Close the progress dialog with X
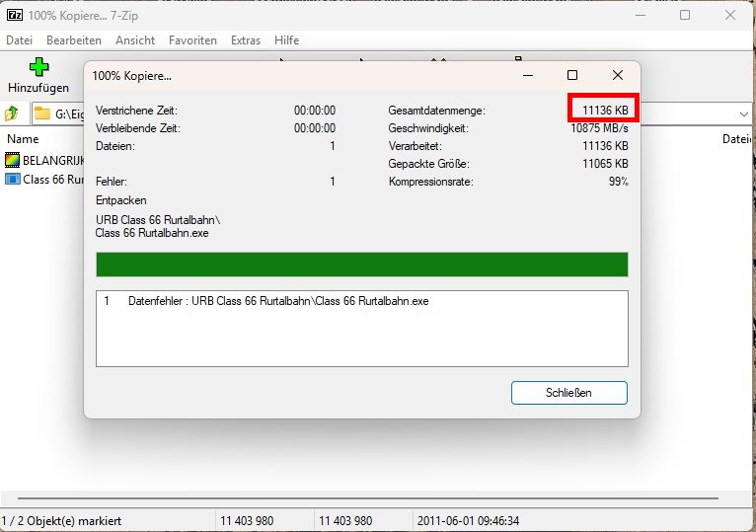This screenshot has height=532, width=756. [x=618, y=75]
